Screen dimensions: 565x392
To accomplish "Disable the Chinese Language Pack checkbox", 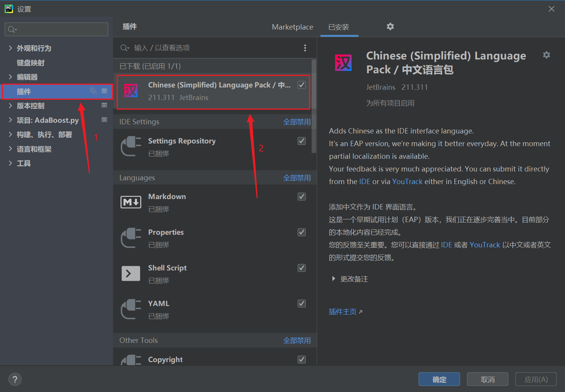I will (302, 85).
